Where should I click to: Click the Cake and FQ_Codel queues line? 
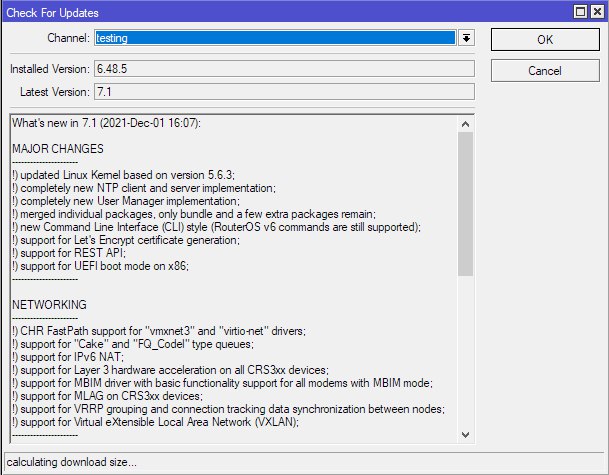click(133, 344)
